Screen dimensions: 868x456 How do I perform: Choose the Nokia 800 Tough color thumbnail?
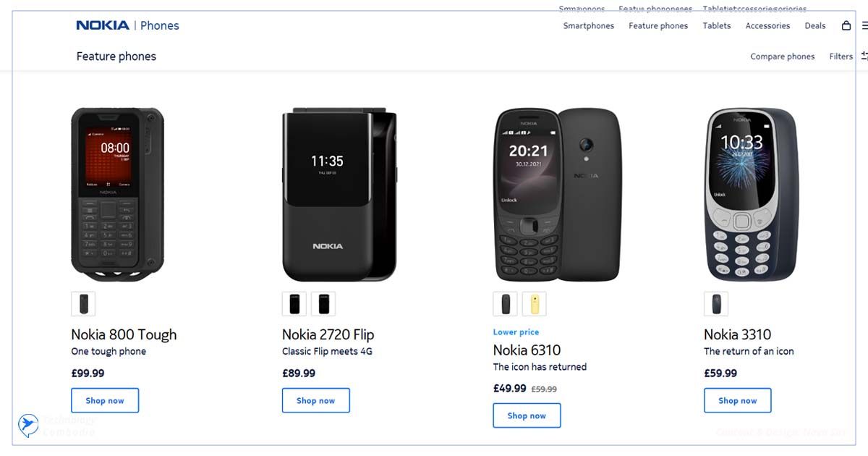83,304
